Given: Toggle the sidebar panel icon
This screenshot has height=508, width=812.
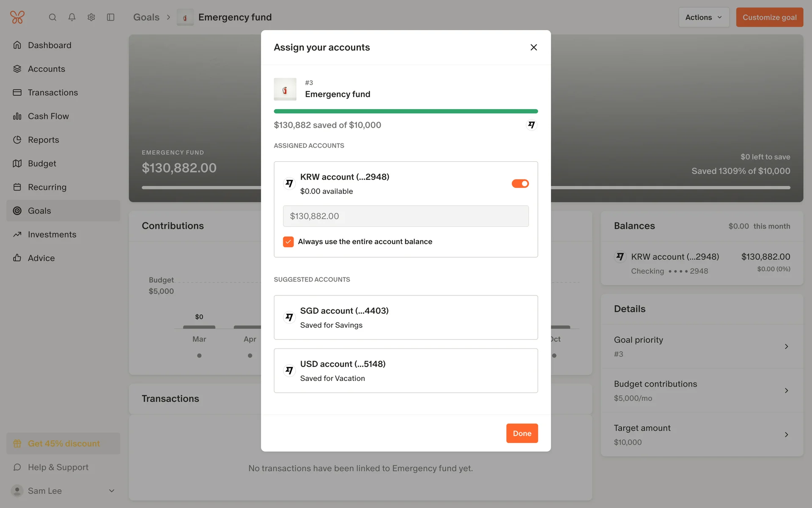Looking at the screenshot, I should tap(111, 17).
